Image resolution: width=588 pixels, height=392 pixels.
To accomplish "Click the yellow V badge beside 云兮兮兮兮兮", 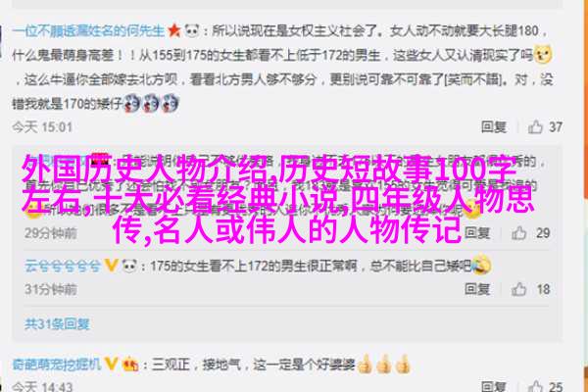I will pos(111,266).
